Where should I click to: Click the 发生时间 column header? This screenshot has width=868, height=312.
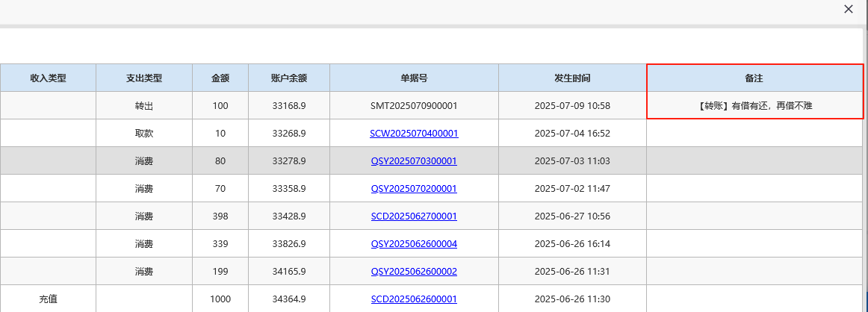click(572, 78)
